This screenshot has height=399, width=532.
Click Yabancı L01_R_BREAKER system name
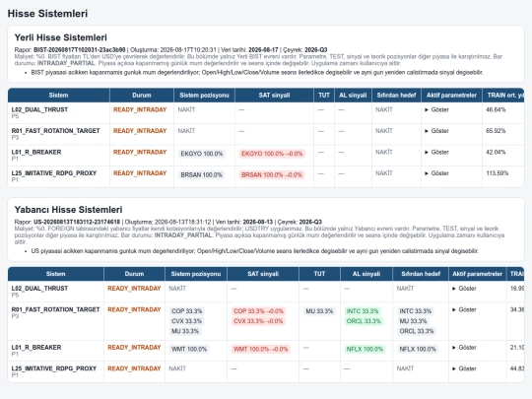click(36, 348)
